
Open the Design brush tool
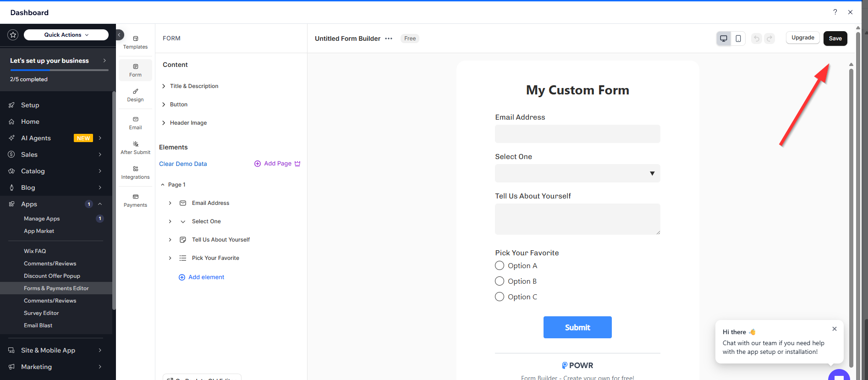(x=136, y=91)
